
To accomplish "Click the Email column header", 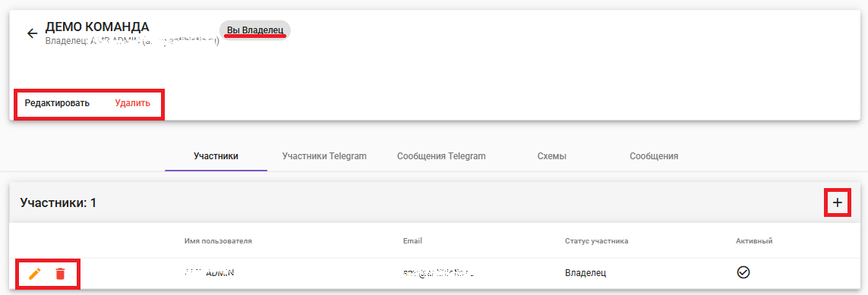I will pos(413,241).
